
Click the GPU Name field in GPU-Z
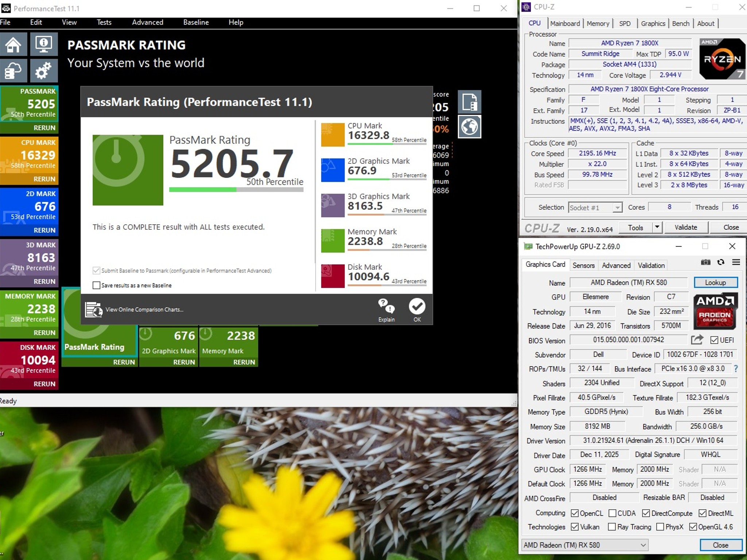click(x=628, y=283)
